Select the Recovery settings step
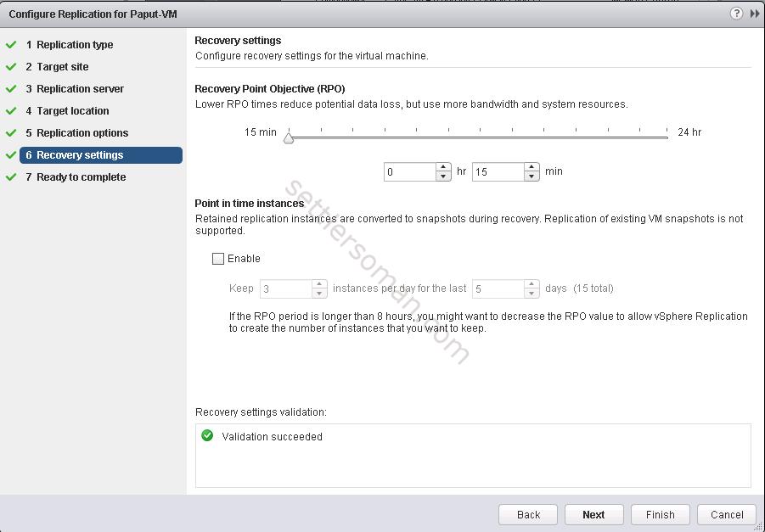 [x=80, y=155]
